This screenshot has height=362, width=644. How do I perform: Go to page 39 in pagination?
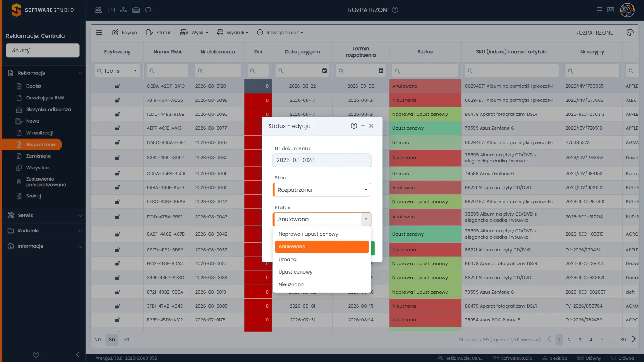point(623,340)
